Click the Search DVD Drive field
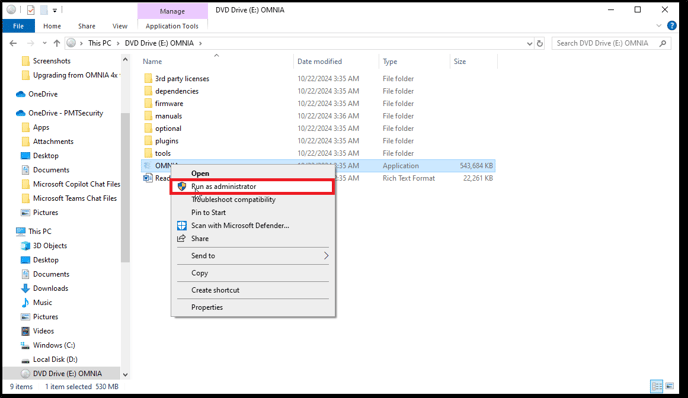The height and width of the screenshot is (398, 688). pos(605,43)
